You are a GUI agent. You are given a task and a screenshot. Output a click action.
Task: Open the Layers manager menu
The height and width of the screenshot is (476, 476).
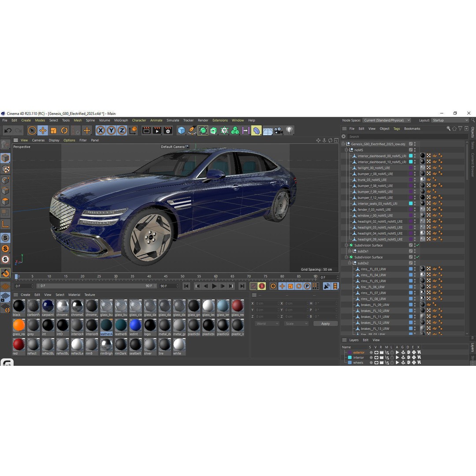[353, 340]
